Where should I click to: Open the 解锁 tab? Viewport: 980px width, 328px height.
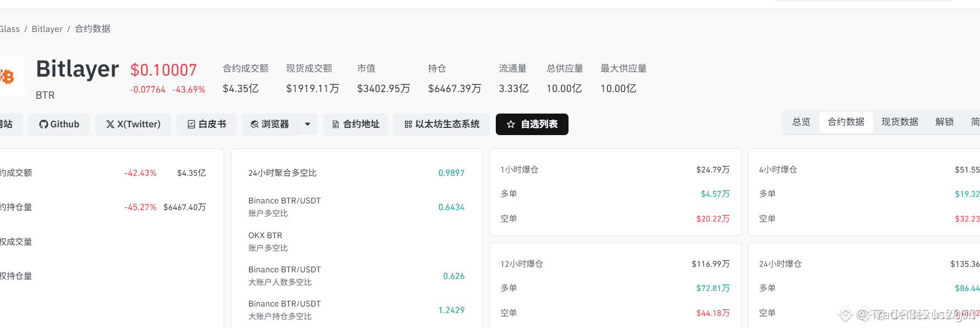tap(944, 122)
